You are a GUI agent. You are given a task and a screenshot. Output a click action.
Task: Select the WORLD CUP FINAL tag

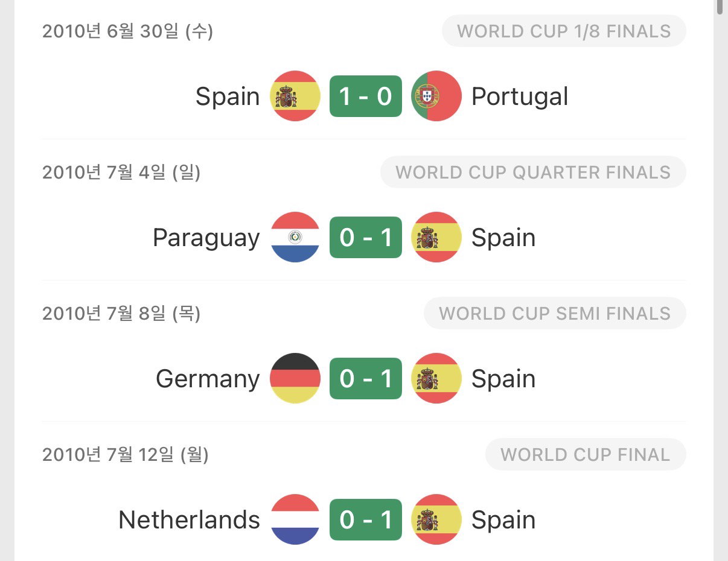pyautogui.click(x=586, y=455)
